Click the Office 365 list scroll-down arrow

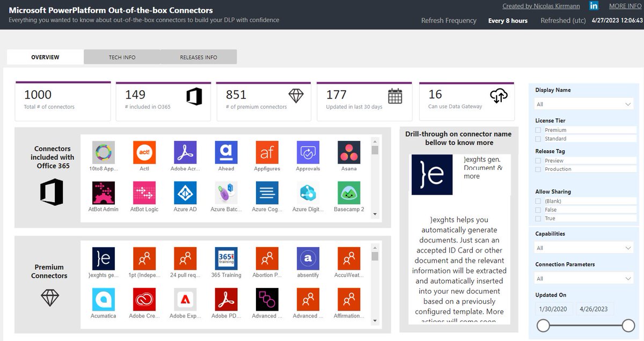click(375, 213)
